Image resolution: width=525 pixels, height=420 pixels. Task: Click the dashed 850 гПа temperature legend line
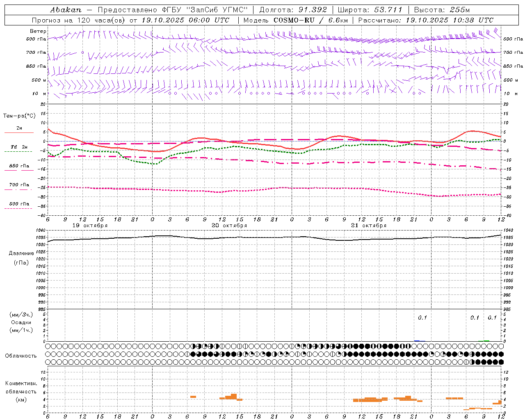pyautogui.click(x=19, y=171)
